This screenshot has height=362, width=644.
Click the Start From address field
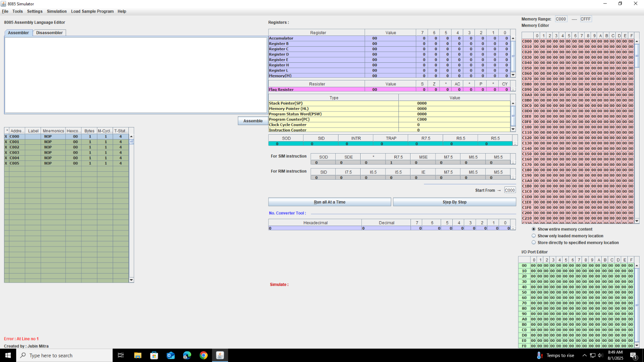pyautogui.click(x=510, y=190)
